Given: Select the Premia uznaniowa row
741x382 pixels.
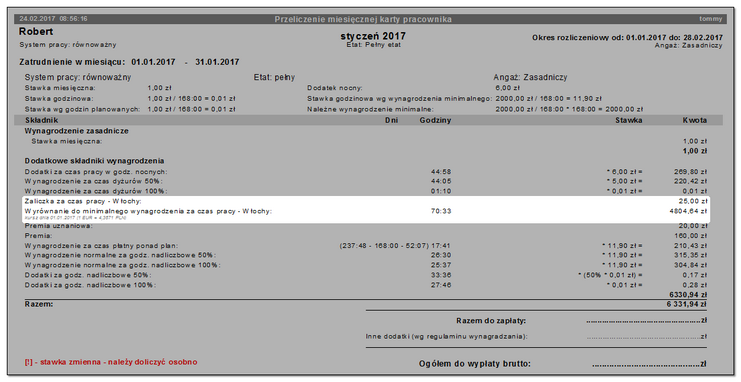Looking at the screenshot, I should click(x=366, y=226).
